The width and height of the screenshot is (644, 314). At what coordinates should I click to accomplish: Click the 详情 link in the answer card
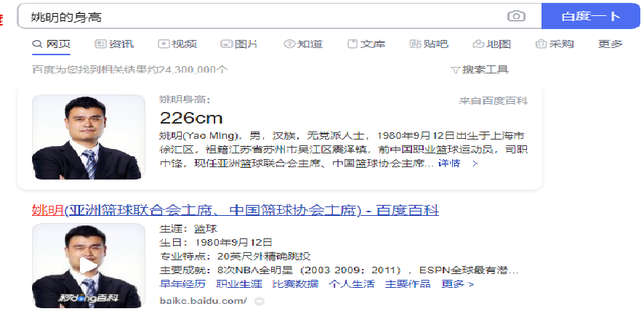click(449, 164)
